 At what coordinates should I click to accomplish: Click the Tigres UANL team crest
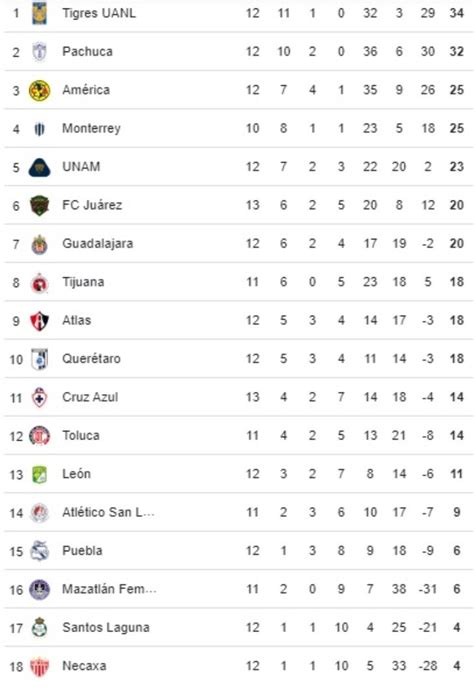coord(40,13)
